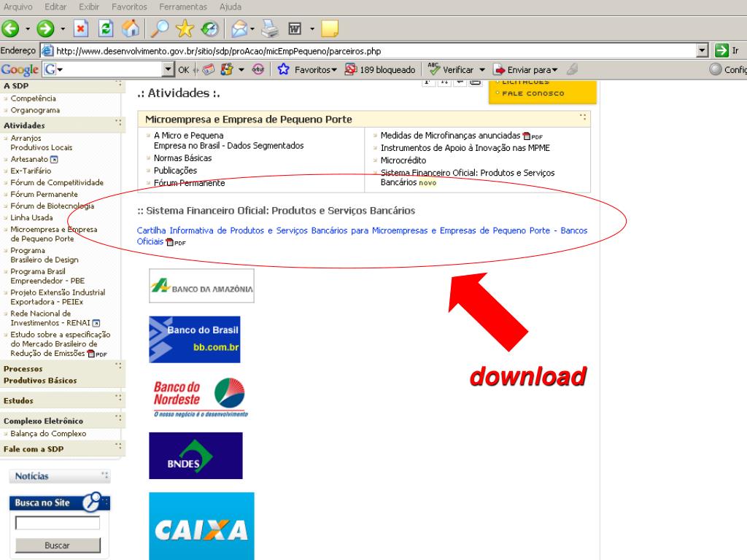Image resolution: width=747 pixels, height=560 pixels.
Task: Click the Busca no Site magnifier icon
Action: 91,502
